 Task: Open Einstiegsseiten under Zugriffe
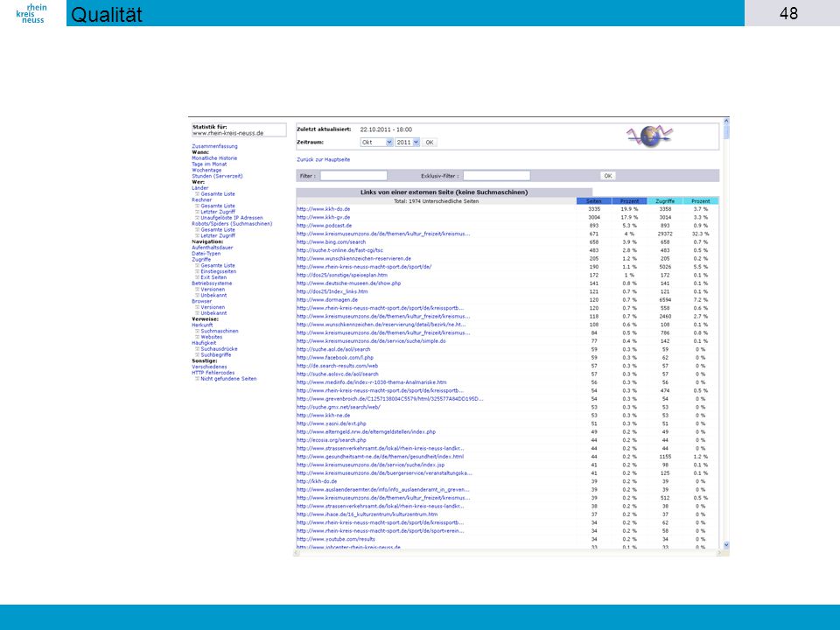[x=218, y=271]
